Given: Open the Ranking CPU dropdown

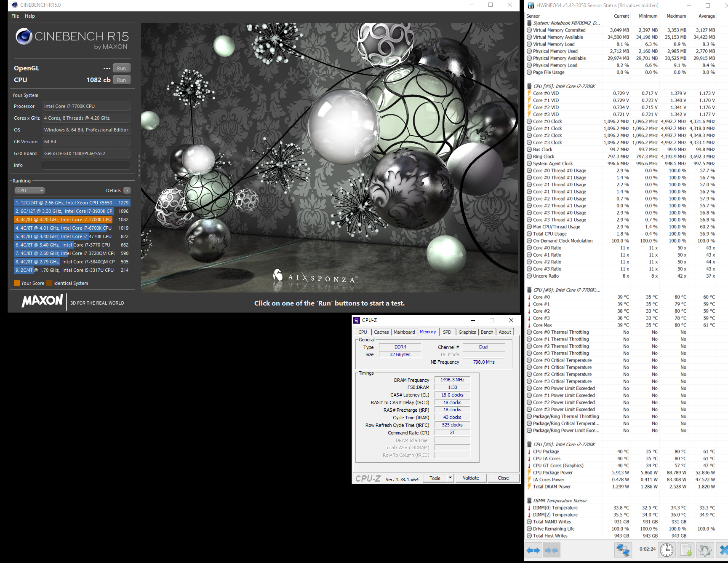Looking at the screenshot, I should (30, 190).
